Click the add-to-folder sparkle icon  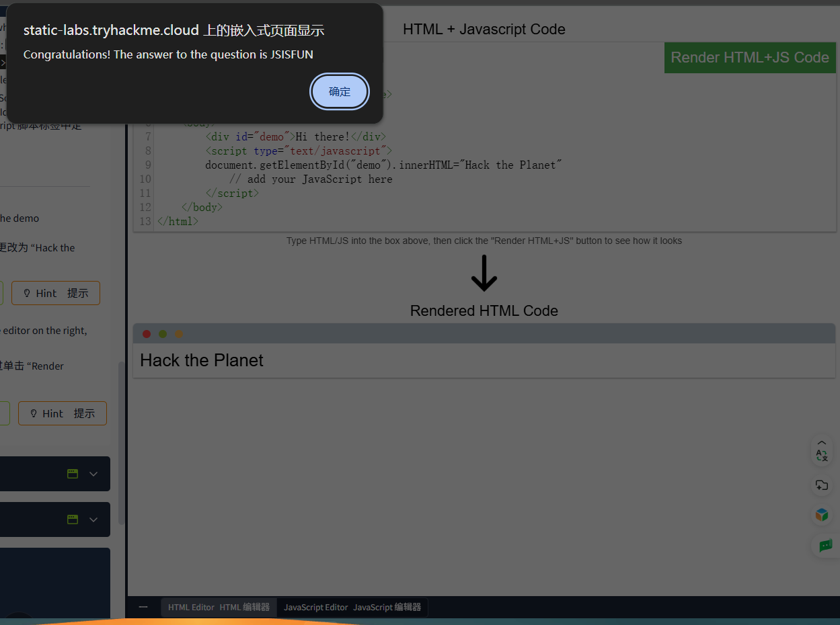822,485
